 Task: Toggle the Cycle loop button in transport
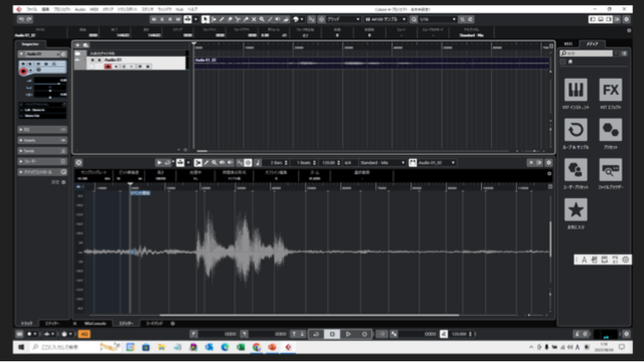pos(314,334)
